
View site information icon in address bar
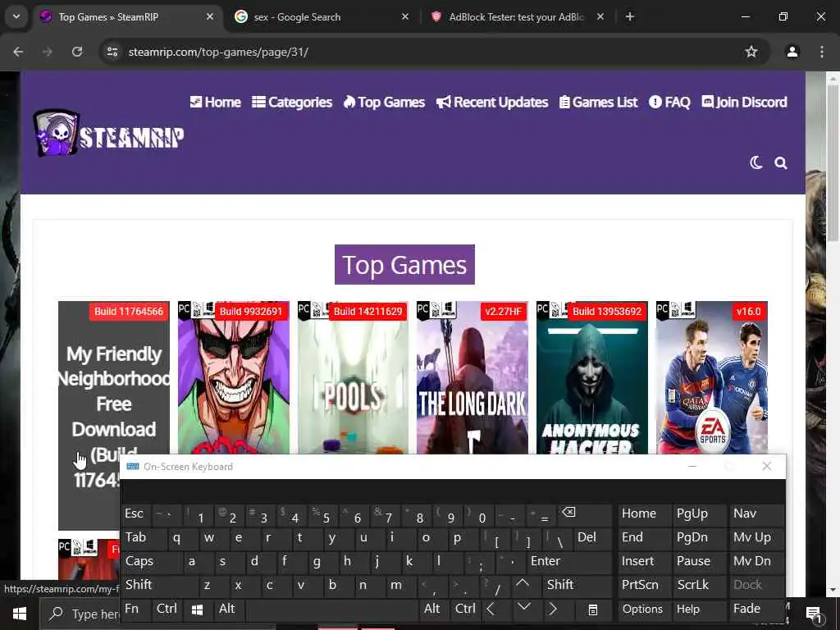(112, 52)
